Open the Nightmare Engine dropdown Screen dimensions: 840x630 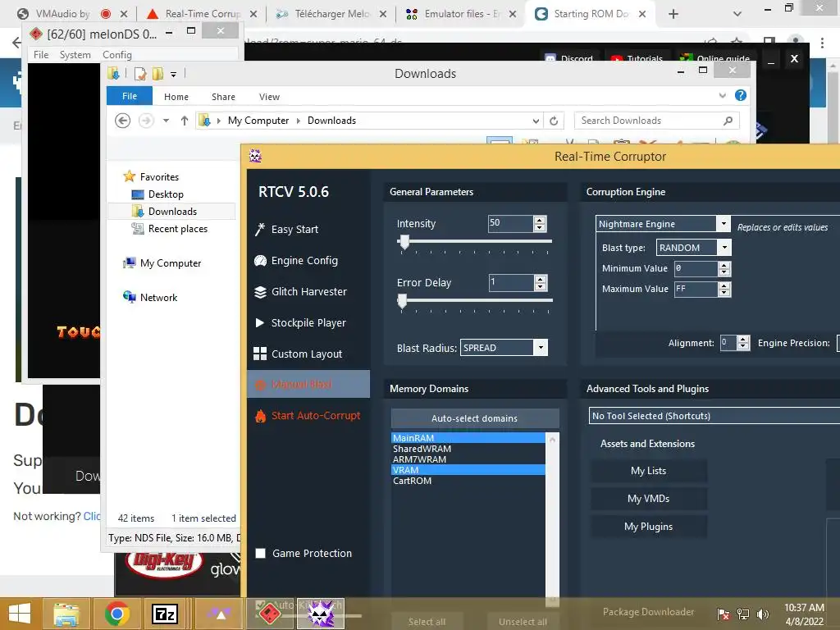click(x=724, y=223)
